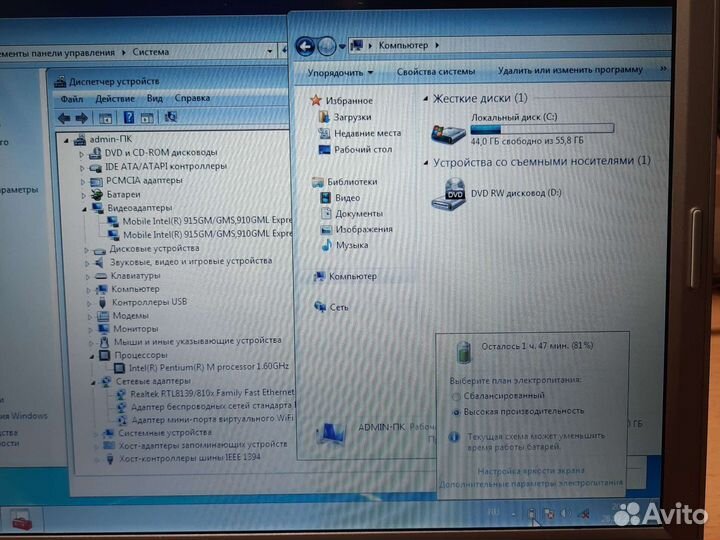This screenshot has width=720, height=540.
Task: Expand Хост-контроллеры шины IEEE 1394 node
Action: point(97,459)
